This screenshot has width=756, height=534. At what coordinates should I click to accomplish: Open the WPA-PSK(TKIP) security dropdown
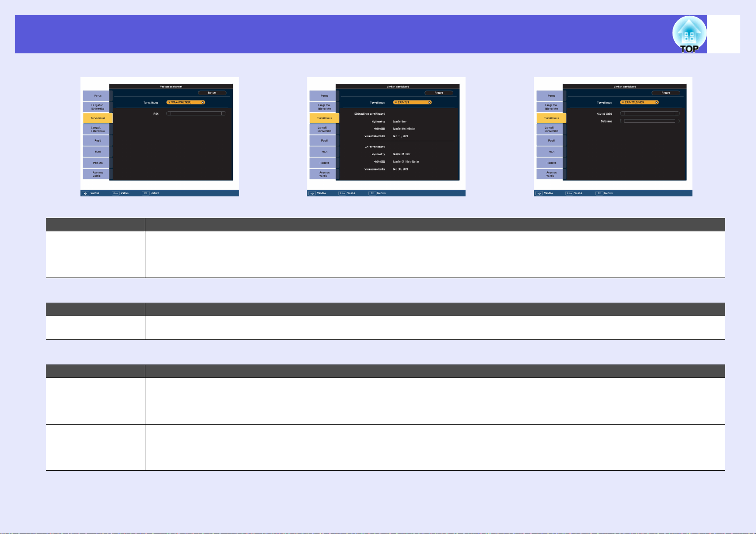click(x=186, y=102)
